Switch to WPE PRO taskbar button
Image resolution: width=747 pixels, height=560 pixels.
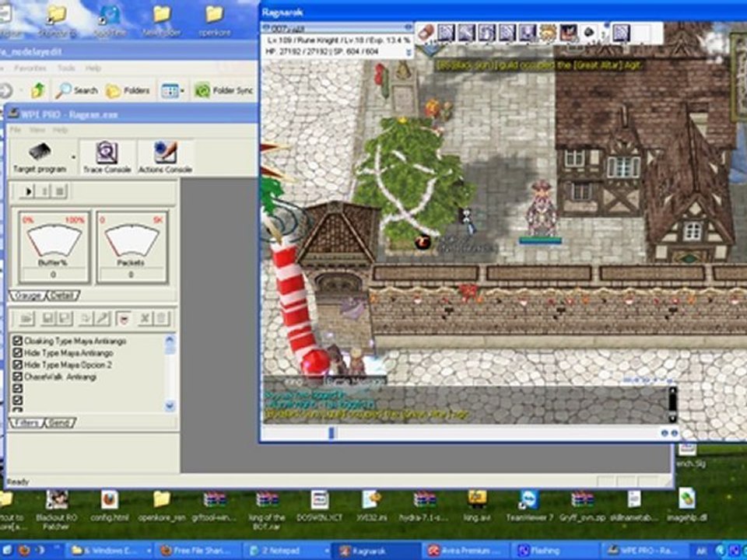[644, 551]
